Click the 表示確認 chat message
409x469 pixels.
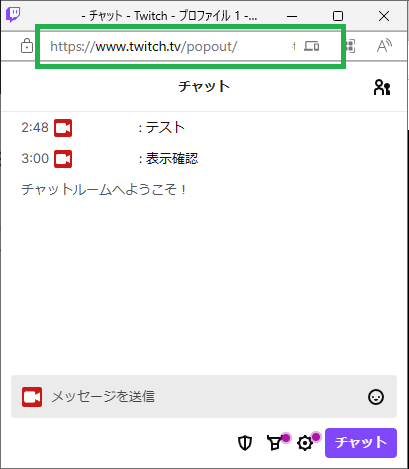(172, 159)
